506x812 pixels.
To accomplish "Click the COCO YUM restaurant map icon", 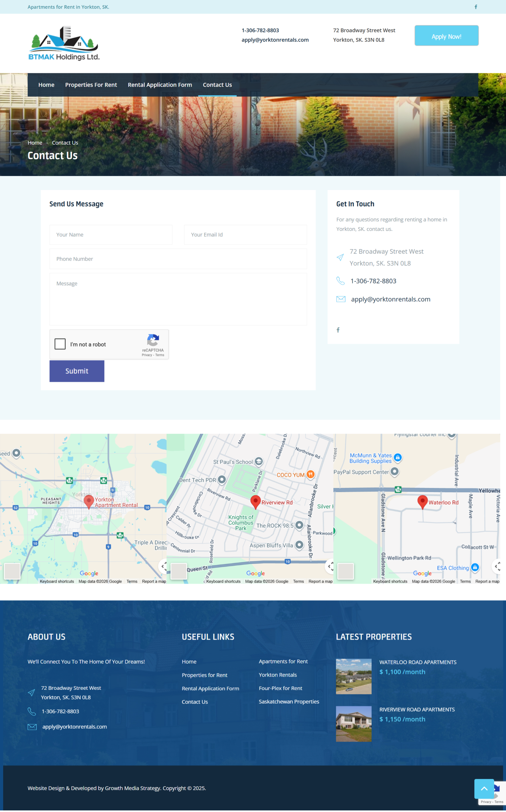I will pyautogui.click(x=310, y=474).
